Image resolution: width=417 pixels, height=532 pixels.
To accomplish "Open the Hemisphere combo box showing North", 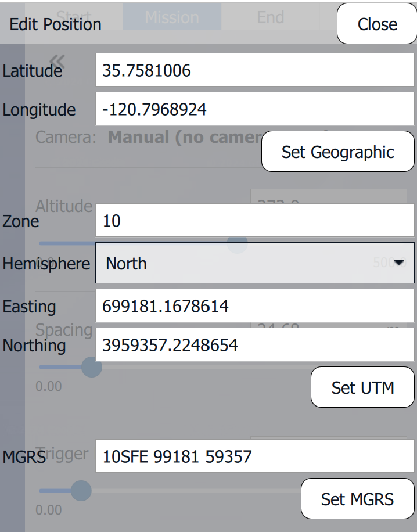I will (254, 263).
